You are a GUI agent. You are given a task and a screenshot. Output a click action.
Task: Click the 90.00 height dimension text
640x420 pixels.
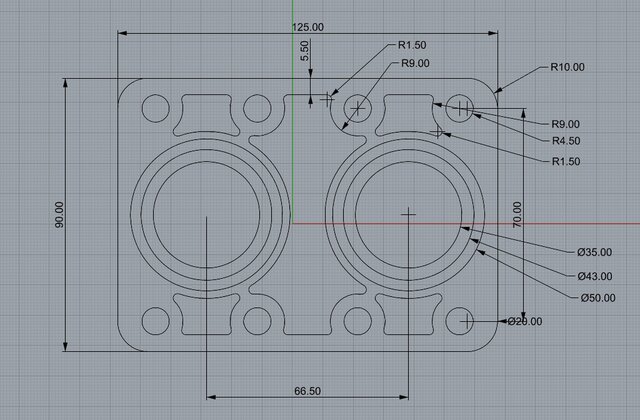point(59,215)
